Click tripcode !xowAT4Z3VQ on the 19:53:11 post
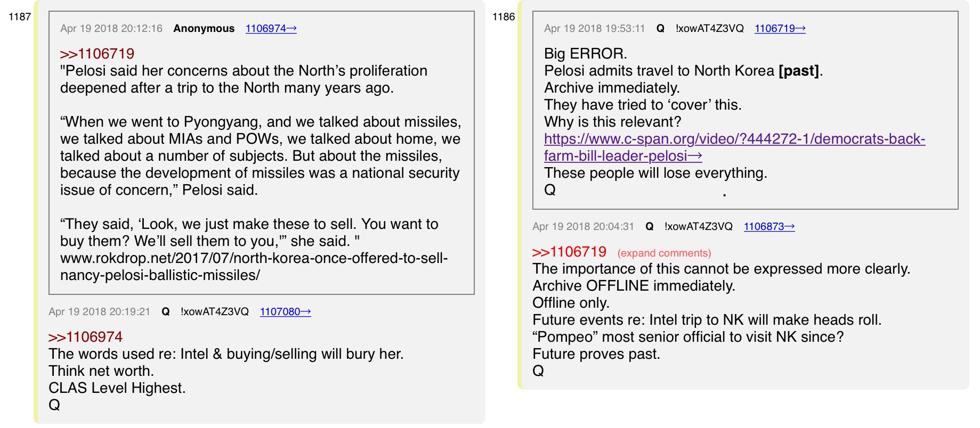Viewport: 980px width, 428px height. [709, 29]
